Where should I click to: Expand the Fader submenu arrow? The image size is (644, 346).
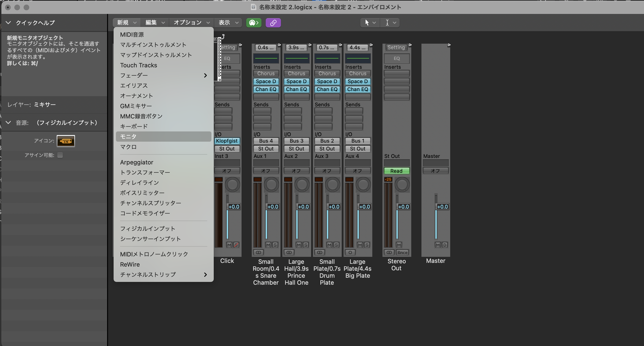pos(205,75)
